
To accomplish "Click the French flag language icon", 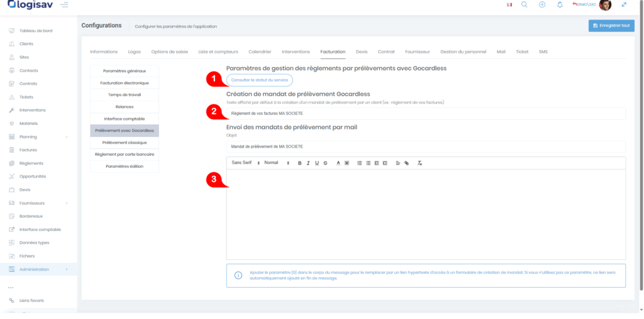I will 509,5.
